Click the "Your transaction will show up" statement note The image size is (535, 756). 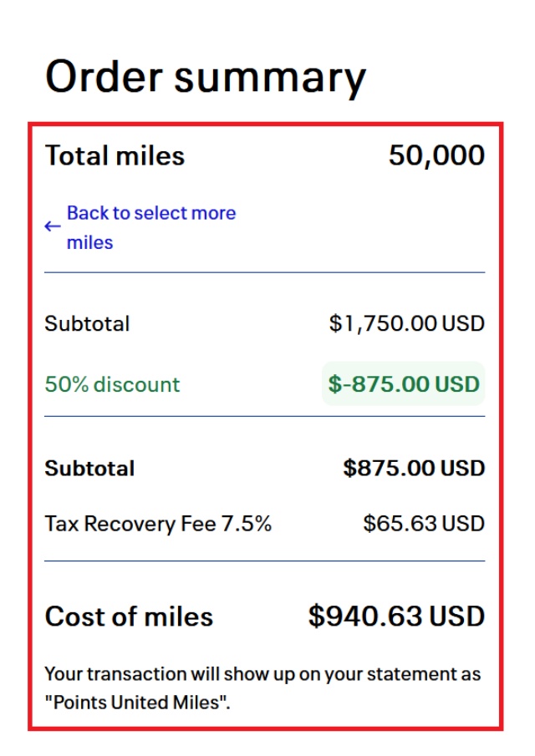(x=262, y=673)
